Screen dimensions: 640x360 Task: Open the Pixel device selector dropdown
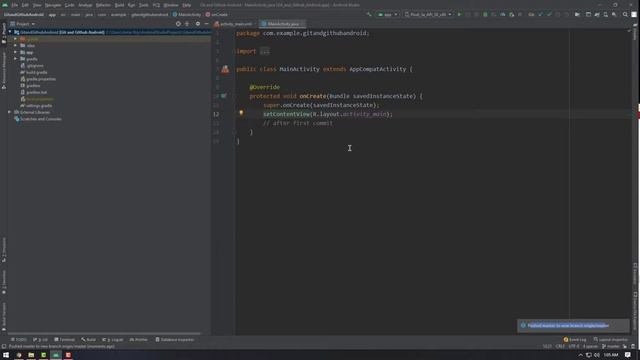428,14
